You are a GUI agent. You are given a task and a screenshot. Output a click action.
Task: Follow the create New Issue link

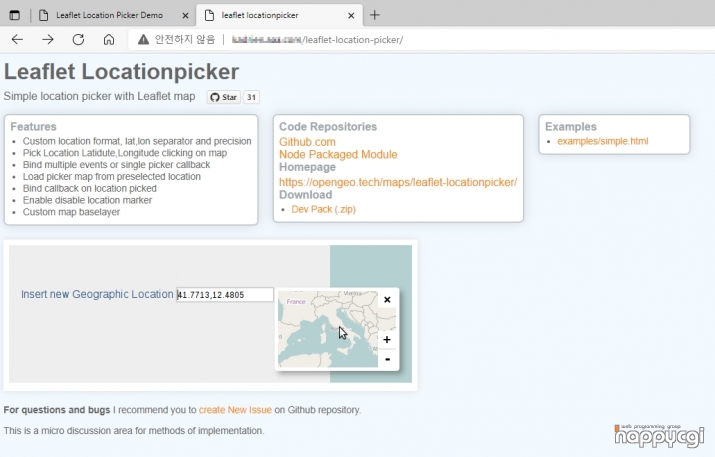tap(235, 410)
